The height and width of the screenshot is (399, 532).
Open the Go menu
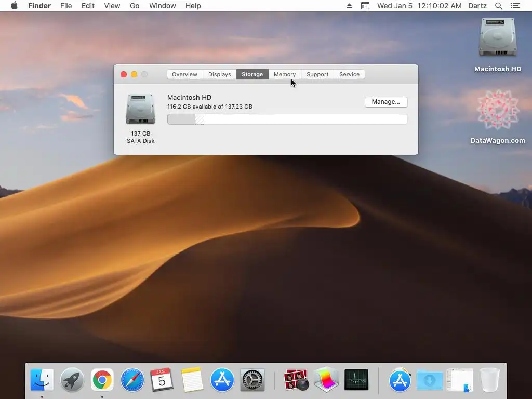pyautogui.click(x=135, y=6)
